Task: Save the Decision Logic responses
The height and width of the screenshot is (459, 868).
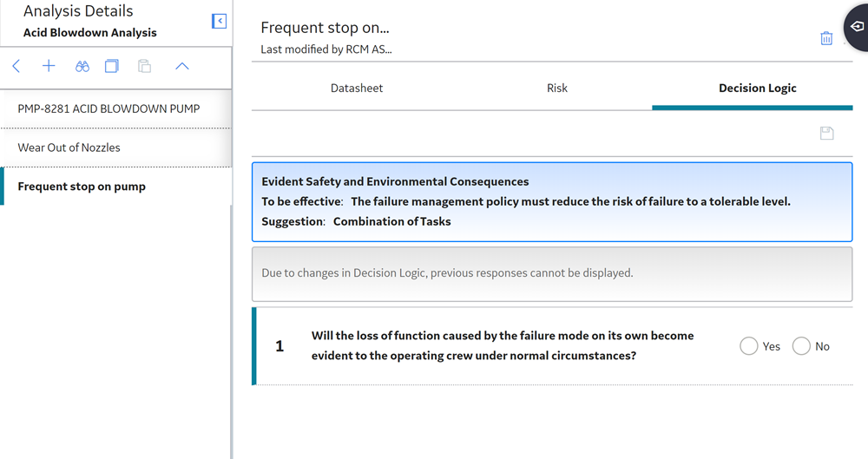Action: point(826,133)
